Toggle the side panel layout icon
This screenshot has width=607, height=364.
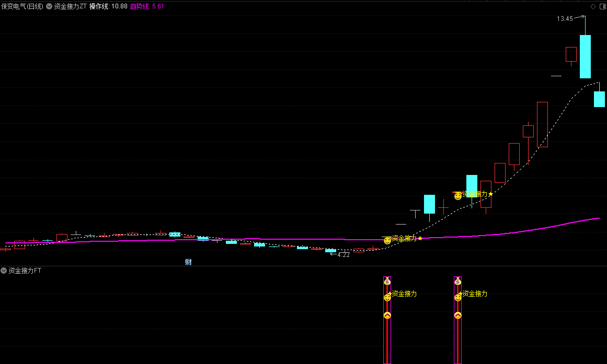click(602, 6)
